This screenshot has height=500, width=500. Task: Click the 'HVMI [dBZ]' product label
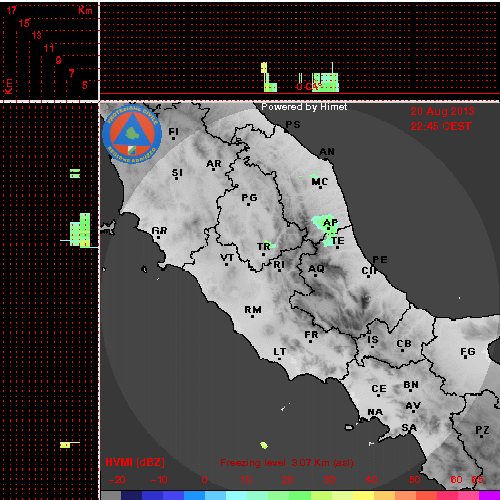click(x=135, y=462)
